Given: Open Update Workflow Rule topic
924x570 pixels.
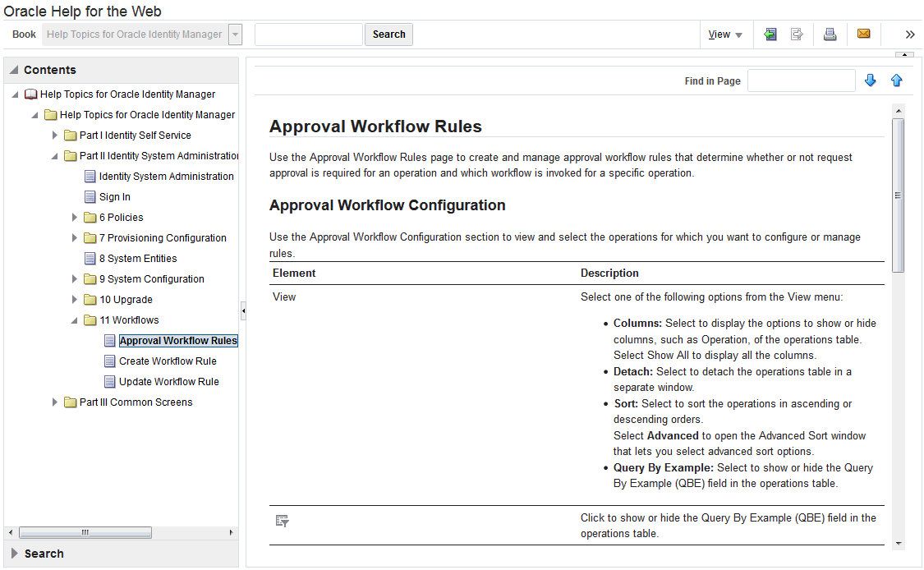Looking at the screenshot, I should pyautogui.click(x=168, y=381).
